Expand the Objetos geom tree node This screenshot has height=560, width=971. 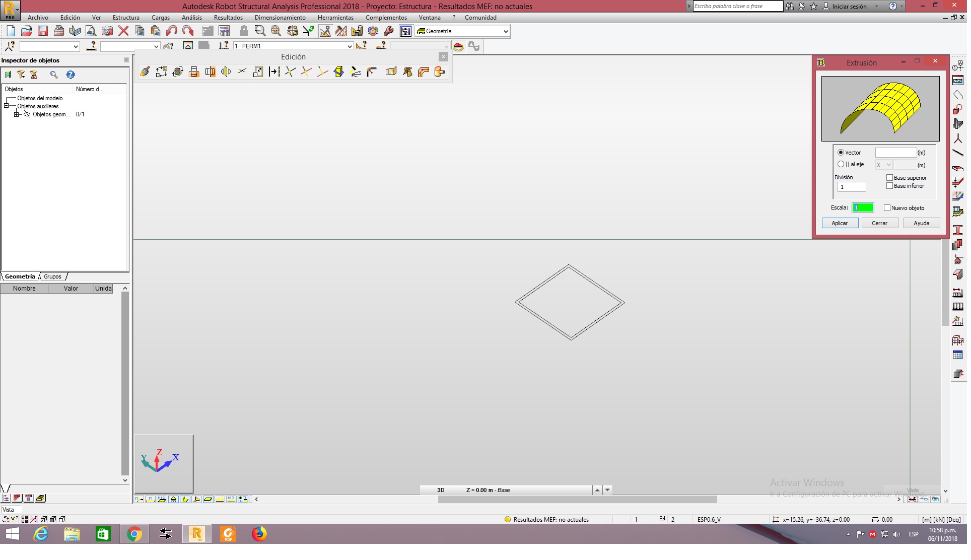[17, 114]
